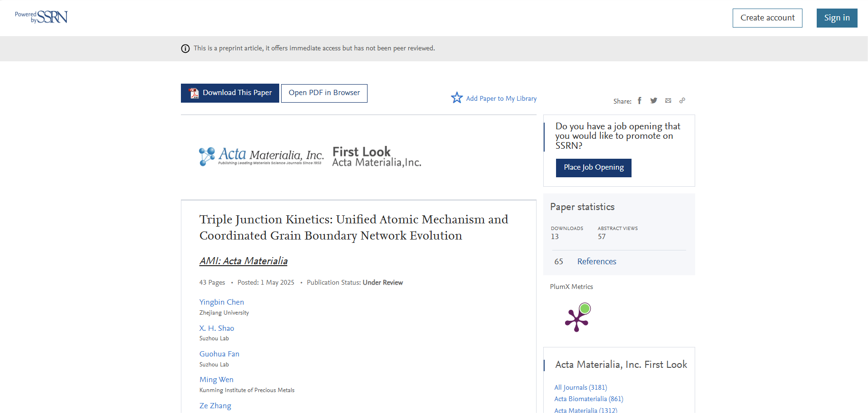Viewport: 868px width, 413px height.
Task: Share paper on Twitter
Action: (x=654, y=101)
